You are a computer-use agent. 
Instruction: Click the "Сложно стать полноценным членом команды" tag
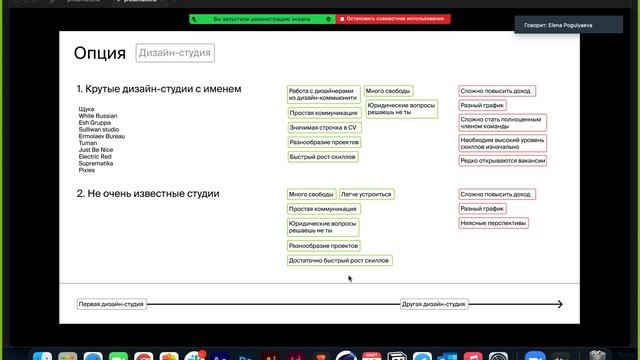502,123
